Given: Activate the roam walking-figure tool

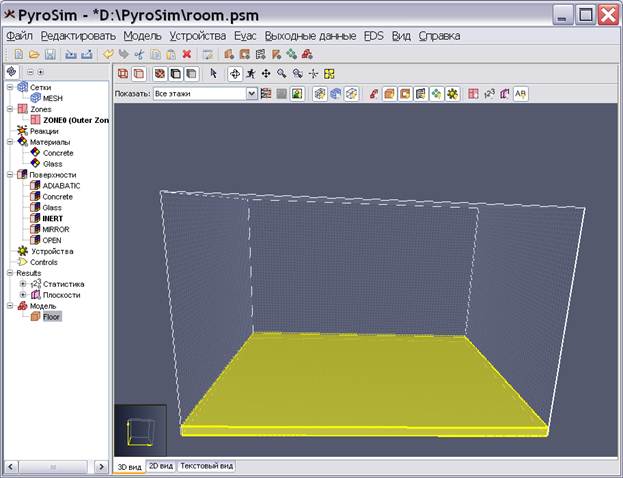Looking at the screenshot, I should (250, 74).
